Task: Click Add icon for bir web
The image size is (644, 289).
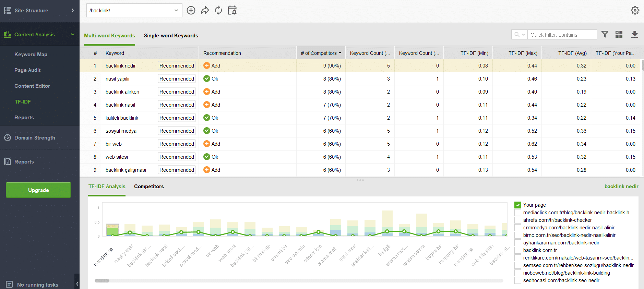Action: point(206,144)
